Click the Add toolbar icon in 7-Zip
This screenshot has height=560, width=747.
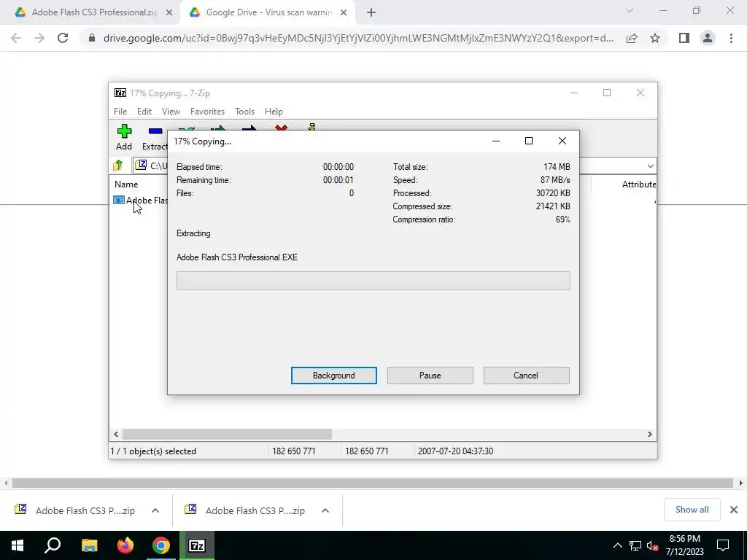point(124,131)
